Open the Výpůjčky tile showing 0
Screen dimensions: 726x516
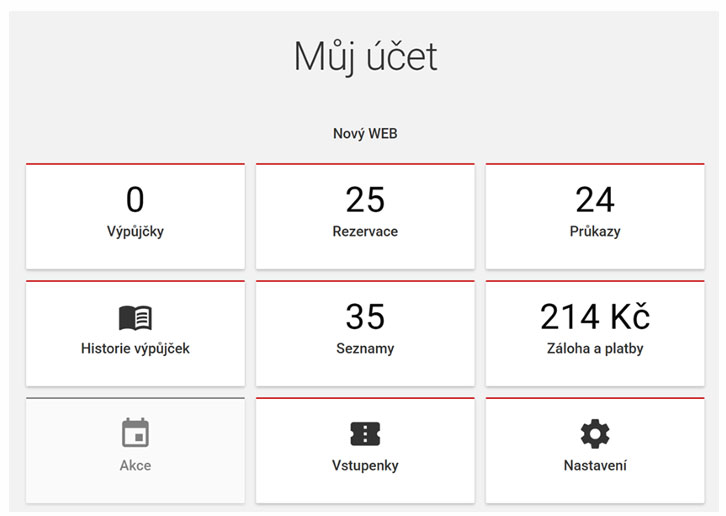(x=135, y=200)
